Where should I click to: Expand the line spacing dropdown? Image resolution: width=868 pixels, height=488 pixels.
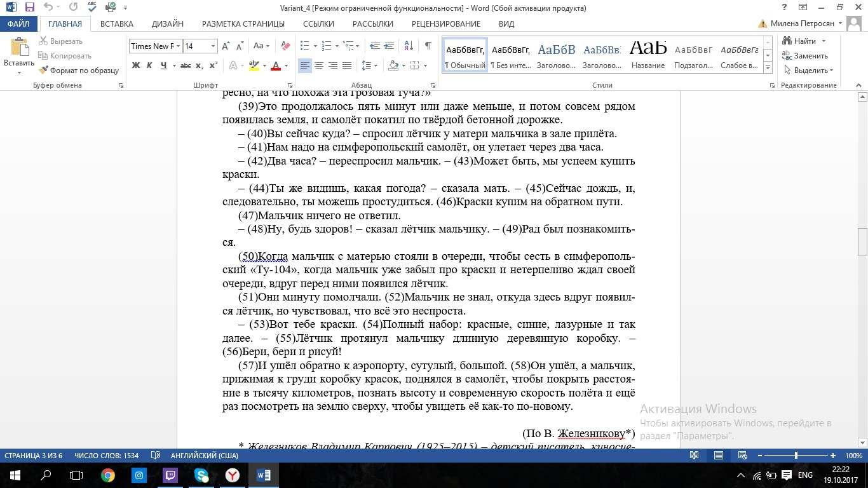(x=376, y=65)
